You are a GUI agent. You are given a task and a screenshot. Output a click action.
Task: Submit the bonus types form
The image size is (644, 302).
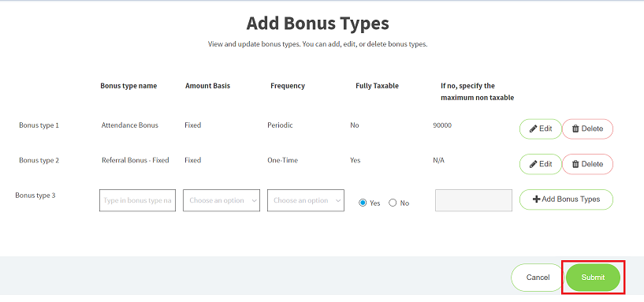593,278
